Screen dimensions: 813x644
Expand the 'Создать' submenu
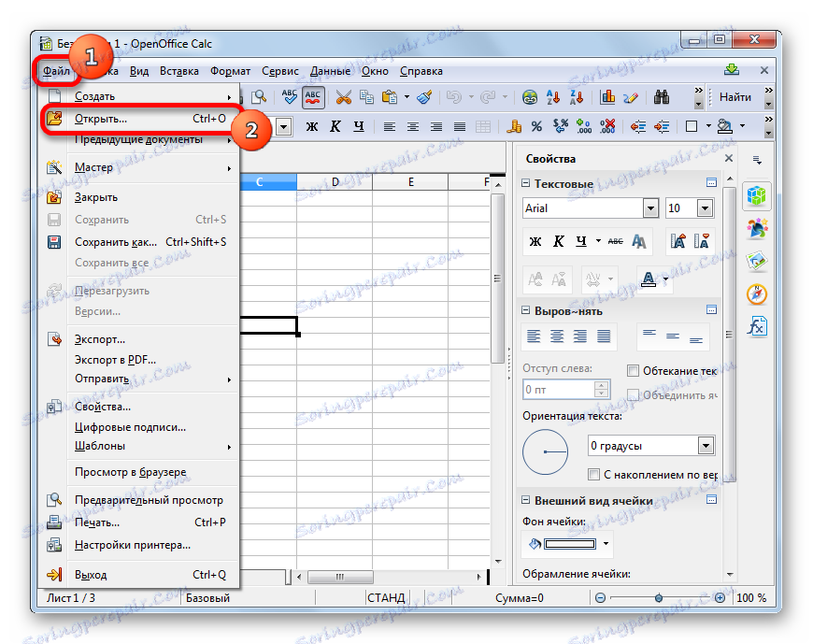tap(139, 96)
